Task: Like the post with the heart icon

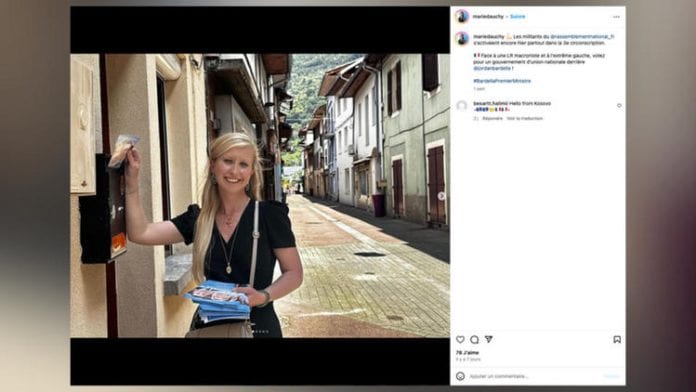Action: tap(460, 340)
